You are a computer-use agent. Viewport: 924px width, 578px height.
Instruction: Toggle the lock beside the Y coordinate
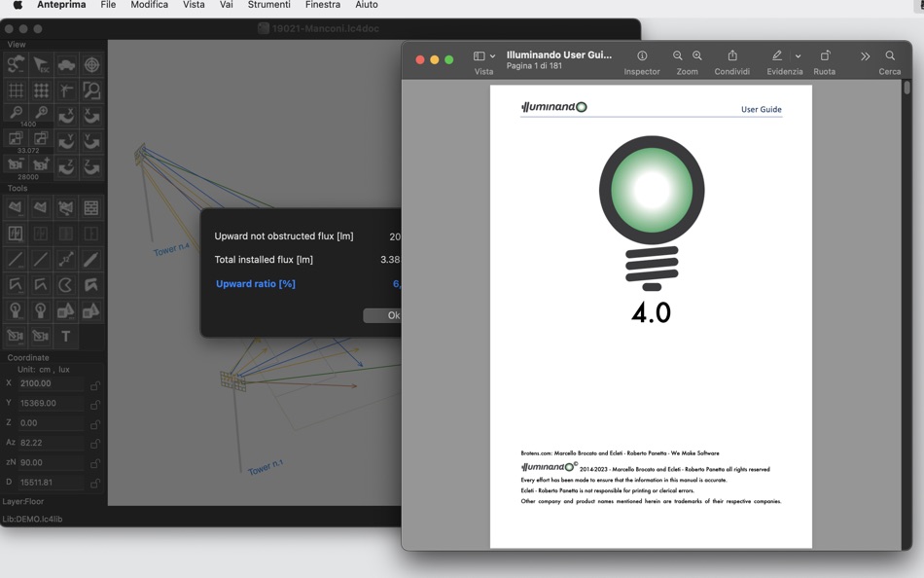[94, 405]
